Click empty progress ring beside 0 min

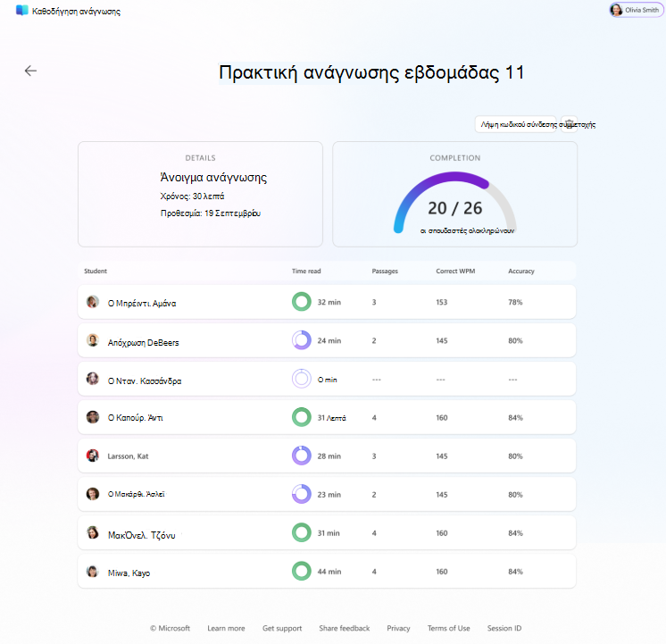click(302, 379)
